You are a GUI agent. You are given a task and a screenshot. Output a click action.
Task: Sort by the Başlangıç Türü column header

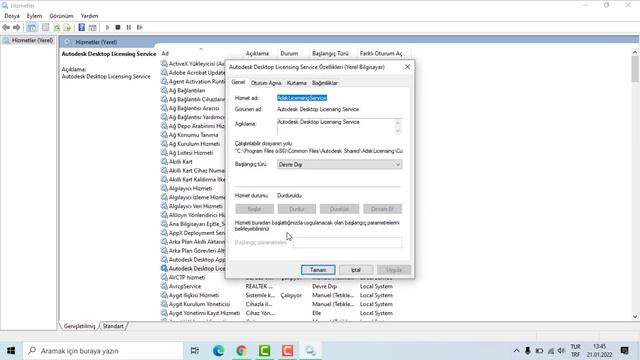[330, 53]
